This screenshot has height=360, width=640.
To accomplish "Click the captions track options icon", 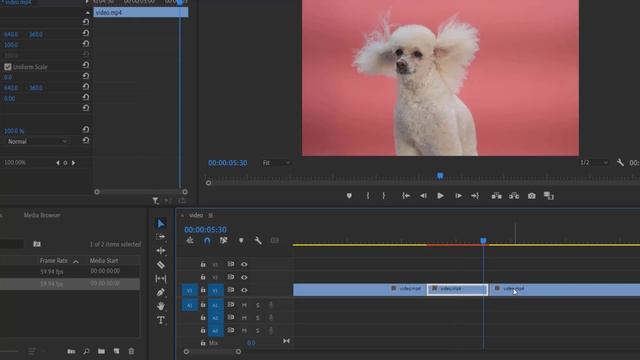I will click(275, 241).
